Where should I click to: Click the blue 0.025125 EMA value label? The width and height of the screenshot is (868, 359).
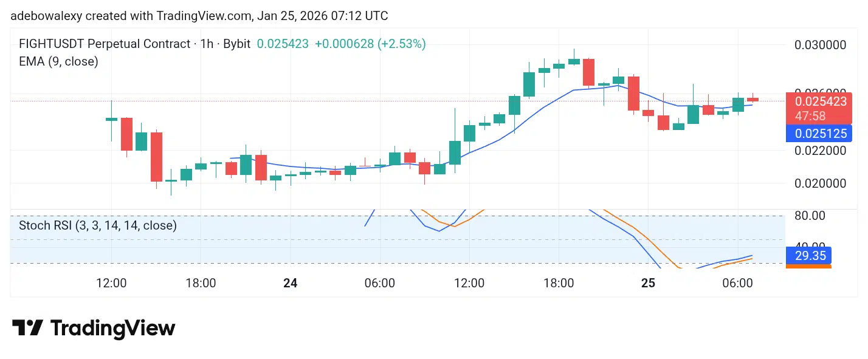coord(818,132)
